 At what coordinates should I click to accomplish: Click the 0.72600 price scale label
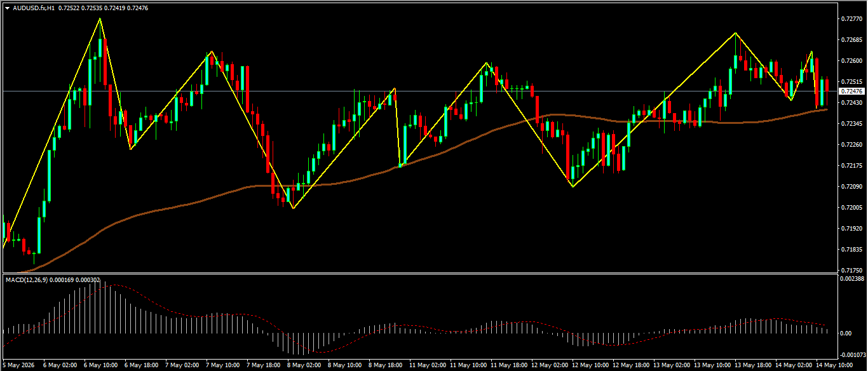850,61
